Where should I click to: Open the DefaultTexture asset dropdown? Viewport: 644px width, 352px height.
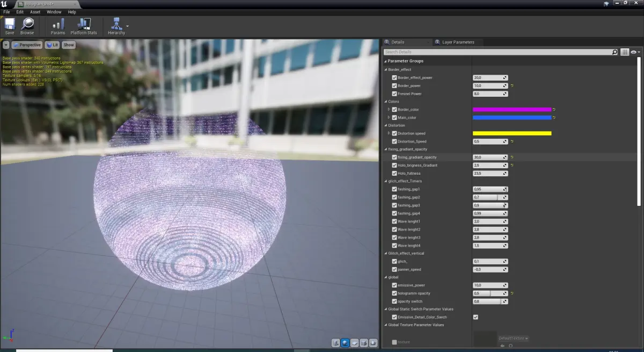[x=514, y=338]
